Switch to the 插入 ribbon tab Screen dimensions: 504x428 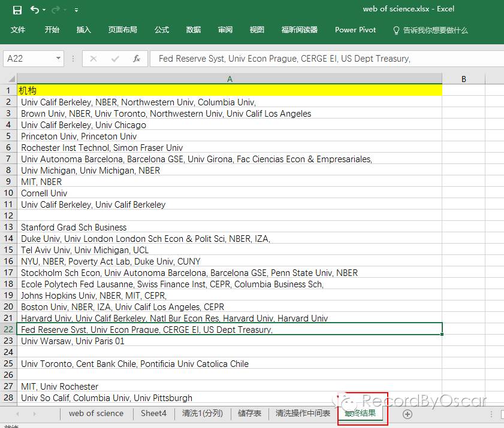coord(83,30)
